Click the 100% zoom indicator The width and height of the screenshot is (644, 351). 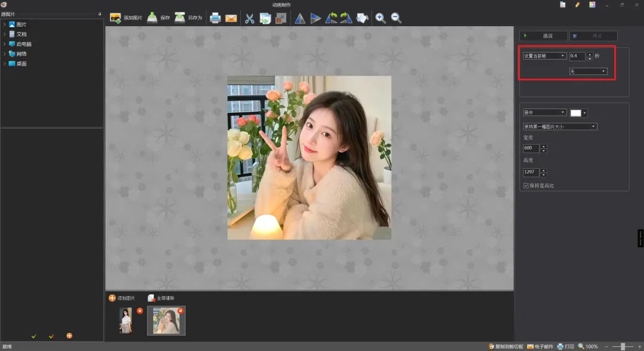pyautogui.click(x=588, y=346)
